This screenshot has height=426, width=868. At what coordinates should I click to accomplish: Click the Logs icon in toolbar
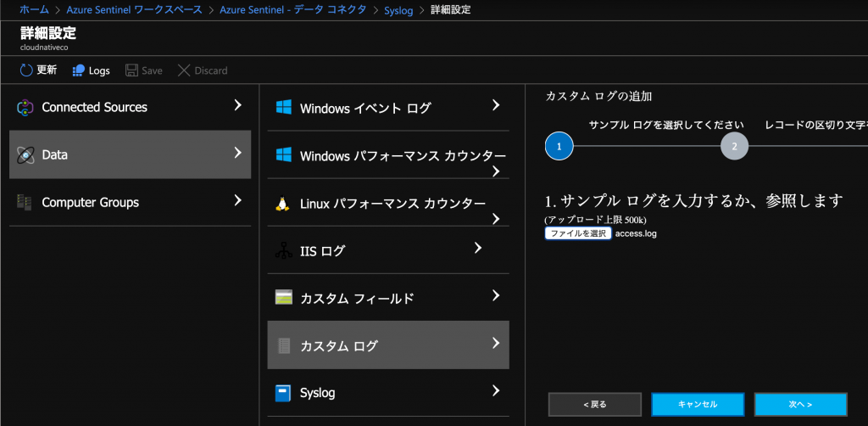coord(79,70)
